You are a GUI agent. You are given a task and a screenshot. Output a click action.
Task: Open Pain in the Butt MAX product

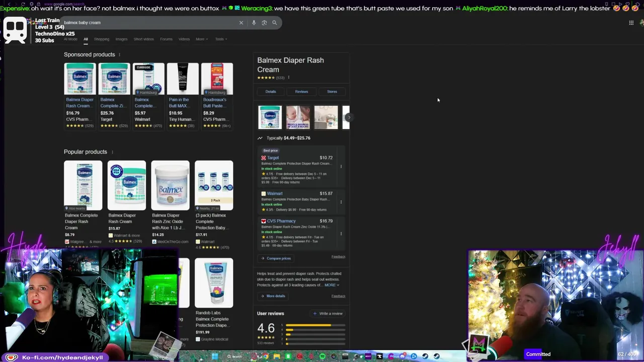182,96
